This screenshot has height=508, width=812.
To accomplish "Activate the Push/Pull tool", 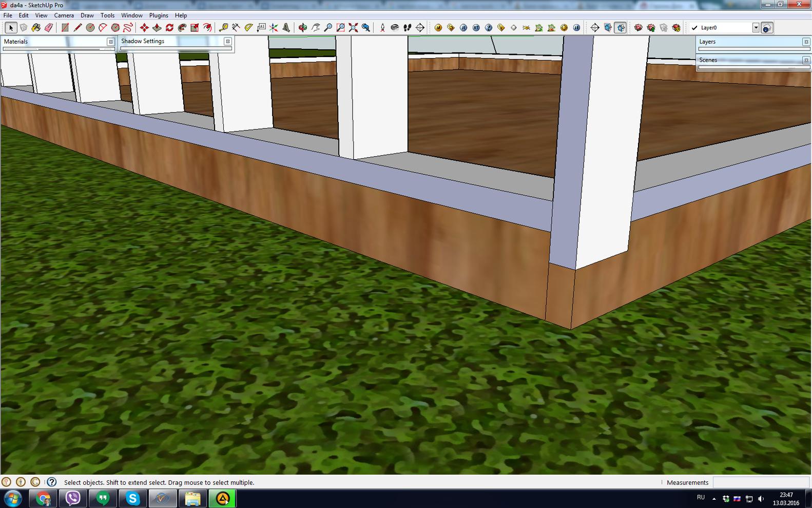I will [157, 28].
